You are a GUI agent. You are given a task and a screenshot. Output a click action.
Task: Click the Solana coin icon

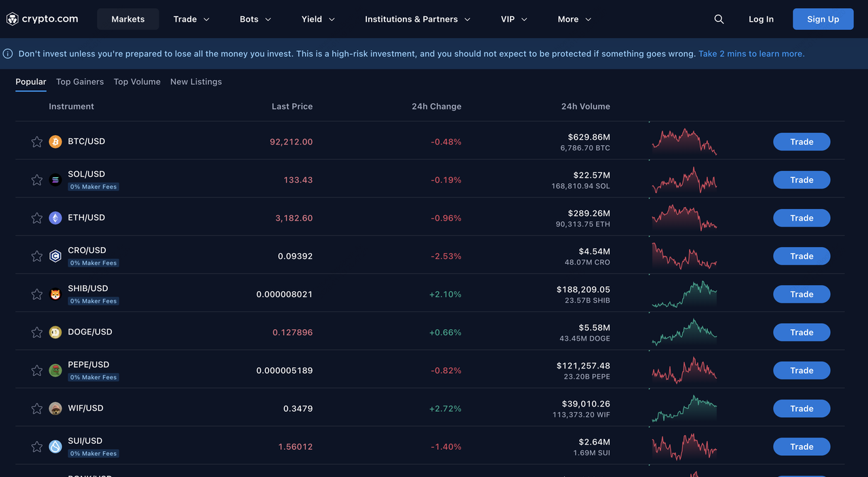tap(56, 180)
